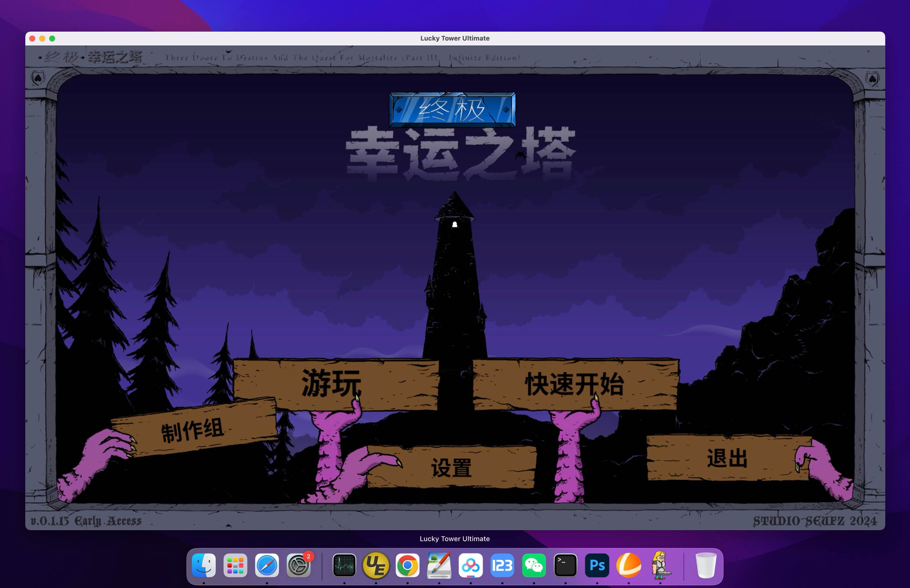Open the Baidu Netdisk cloud Dock icon
Screen dimensions: 910x588
tap(471, 565)
